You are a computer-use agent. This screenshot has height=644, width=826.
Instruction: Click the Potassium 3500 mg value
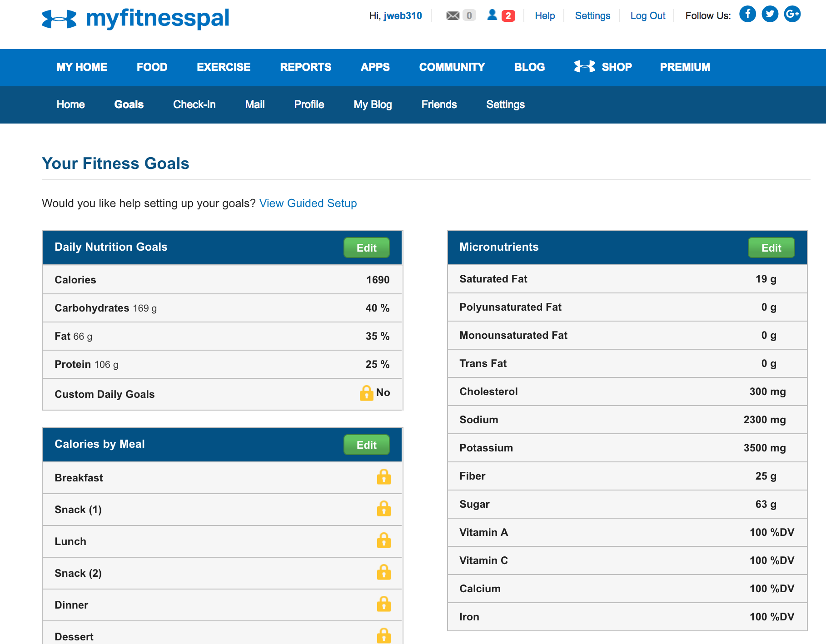(765, 448)
